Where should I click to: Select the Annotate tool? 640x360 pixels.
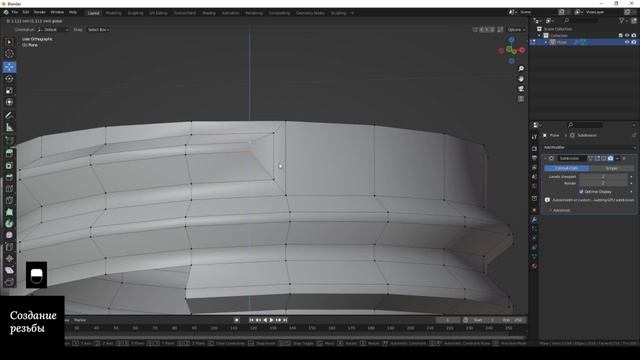pos(9,116)
